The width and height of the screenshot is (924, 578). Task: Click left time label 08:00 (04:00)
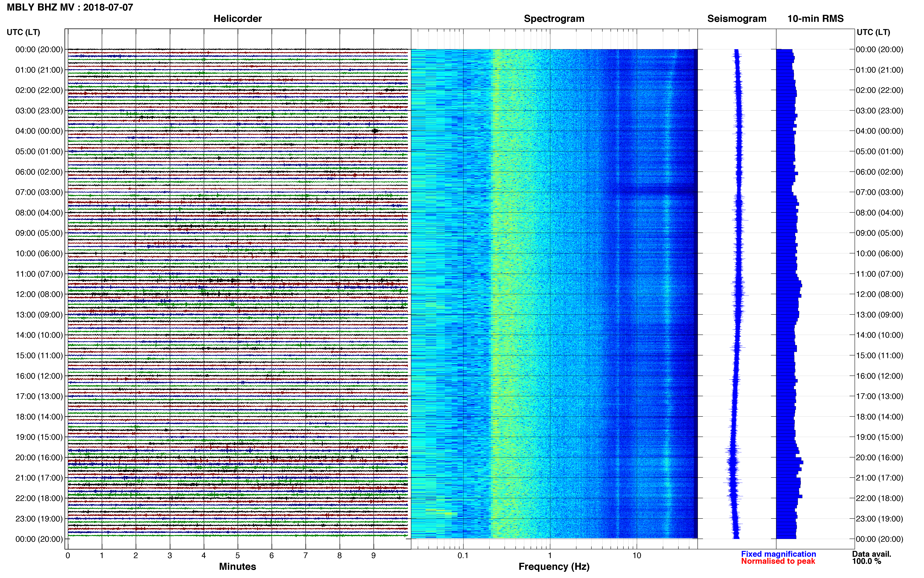click(x=39, y=213)
